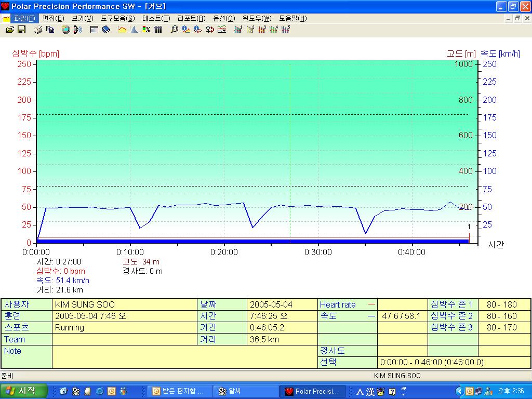Screen dimensions: 532x399
Task: Open the 리포트(R) menu
Action: pyautogui.click(x=191, y=18)
